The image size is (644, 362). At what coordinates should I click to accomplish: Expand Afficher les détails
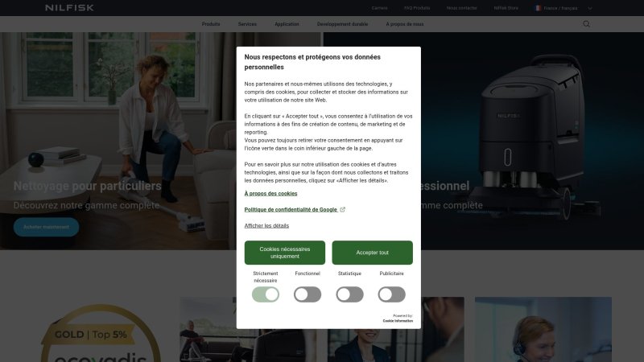click(x=266, y=226)
